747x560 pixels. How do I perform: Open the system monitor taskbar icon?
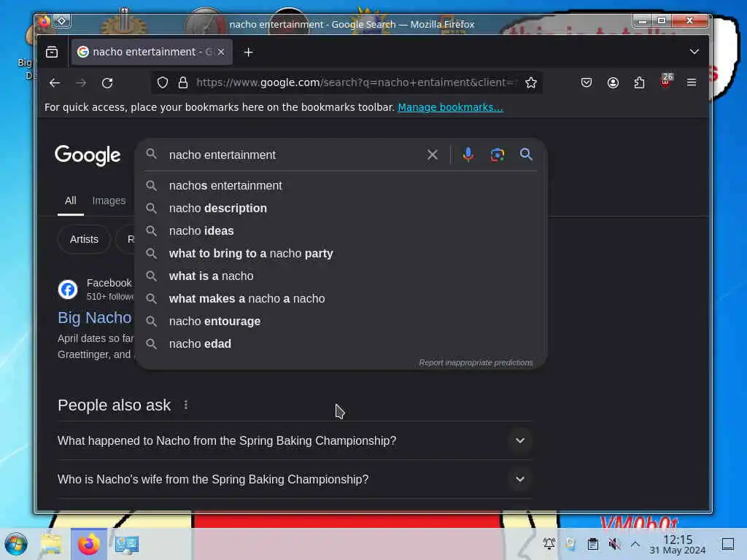coord(127,544)
